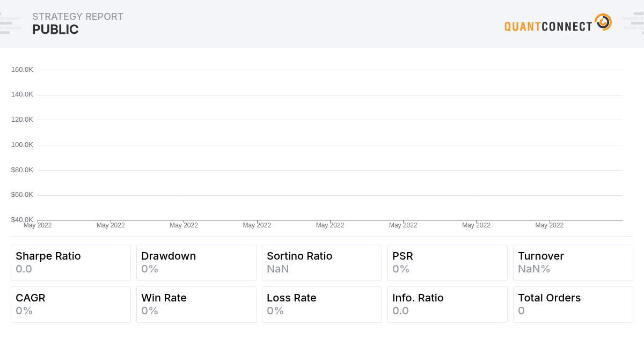Click the first May 2022 axis label
Viewport: 644px width, 339px height.
pyautogui.click(x=38, y=225)
